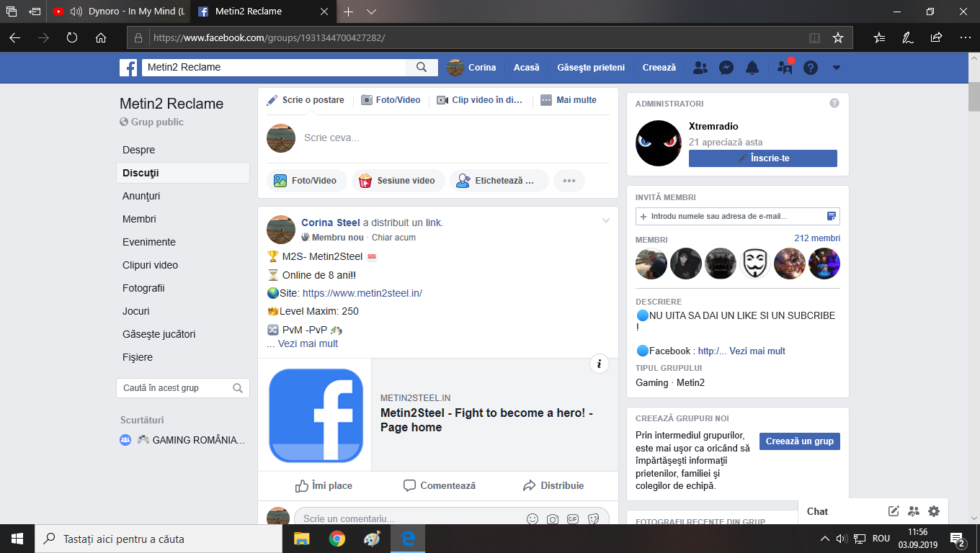Click 'Distribuie' on the post
Screen dimensions: 980x553
click(x=553, y=486)
